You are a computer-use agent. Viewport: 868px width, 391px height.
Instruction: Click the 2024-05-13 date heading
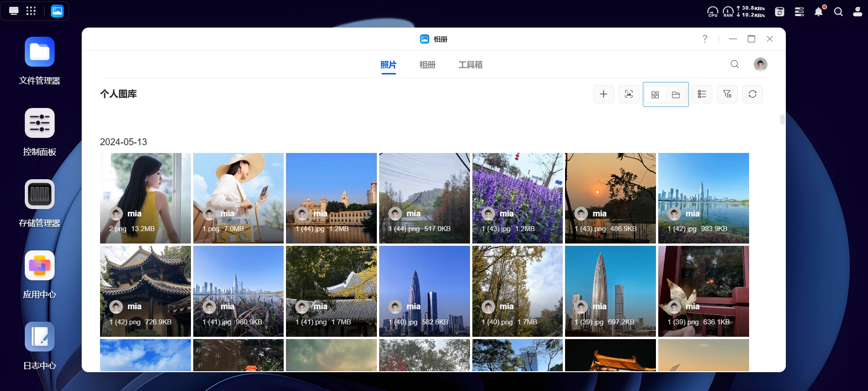coord(123,142)
